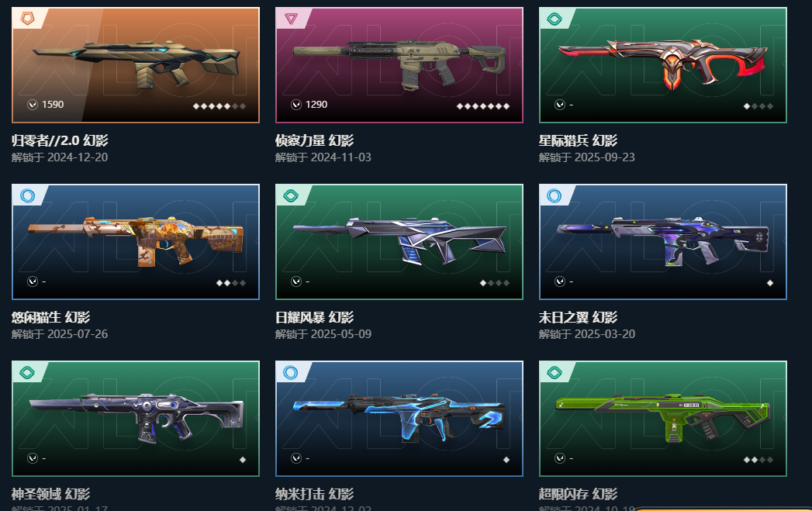Screen dimensions: 812x511
Task: Click the green tier badge on 超限闪存 幻影
Action: 555,372
